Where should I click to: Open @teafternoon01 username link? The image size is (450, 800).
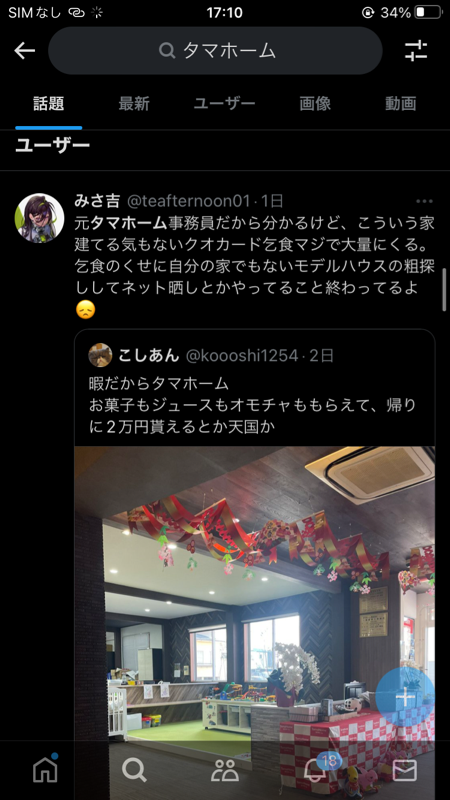pyautogui.click(x=189, y=201)
